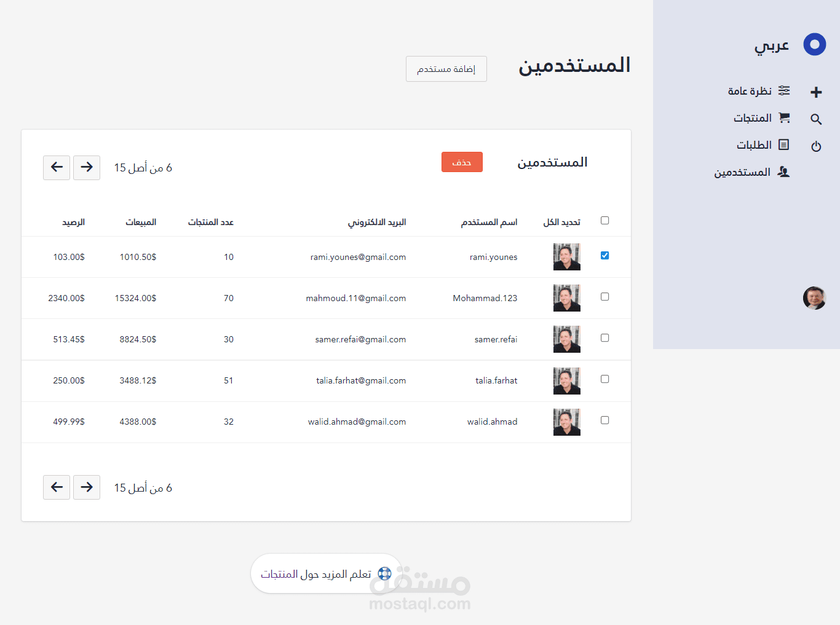Click the البريد الالكتروني column header

377,222
